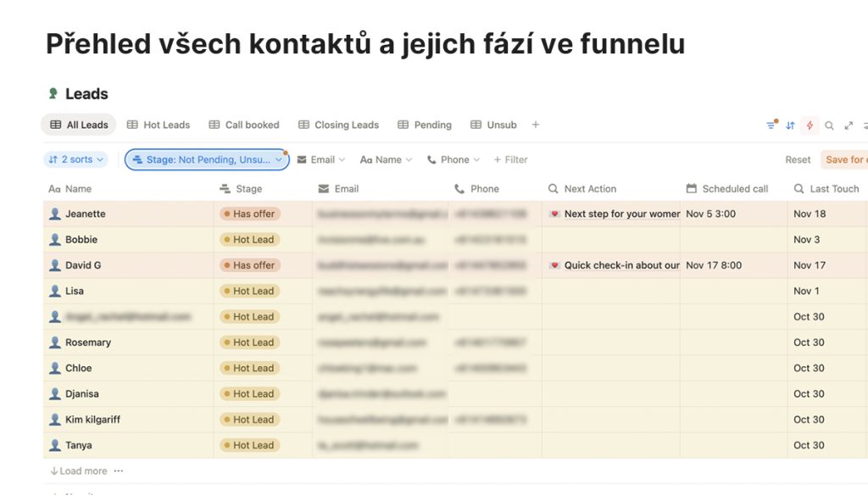Viewport: 868px width, 495px height.
Task: Click the Has offer tag for David G
Action: [x=248, y=265]
